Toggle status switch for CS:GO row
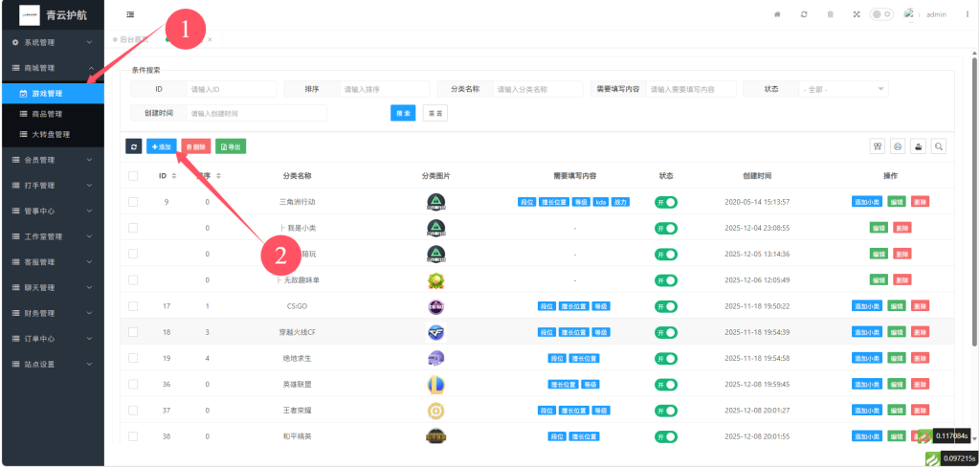Viewport: 980px width, 468px height. click(x=666, y=306)
